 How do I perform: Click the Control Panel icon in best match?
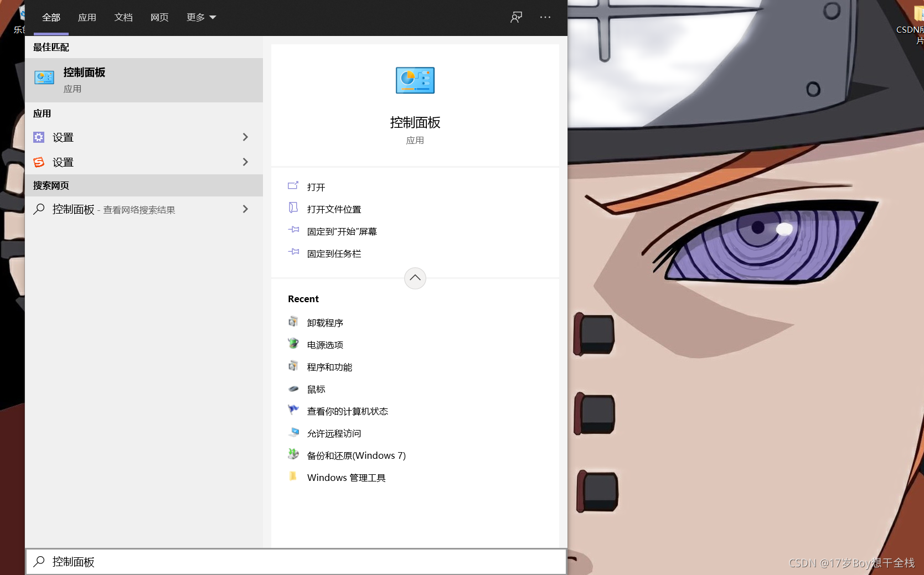[44, 77]
